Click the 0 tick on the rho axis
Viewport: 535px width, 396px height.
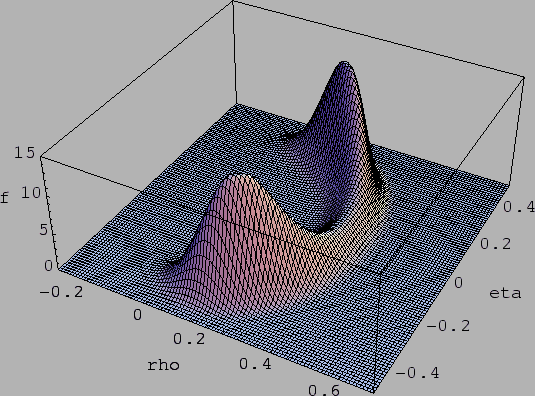coord(138,315)
